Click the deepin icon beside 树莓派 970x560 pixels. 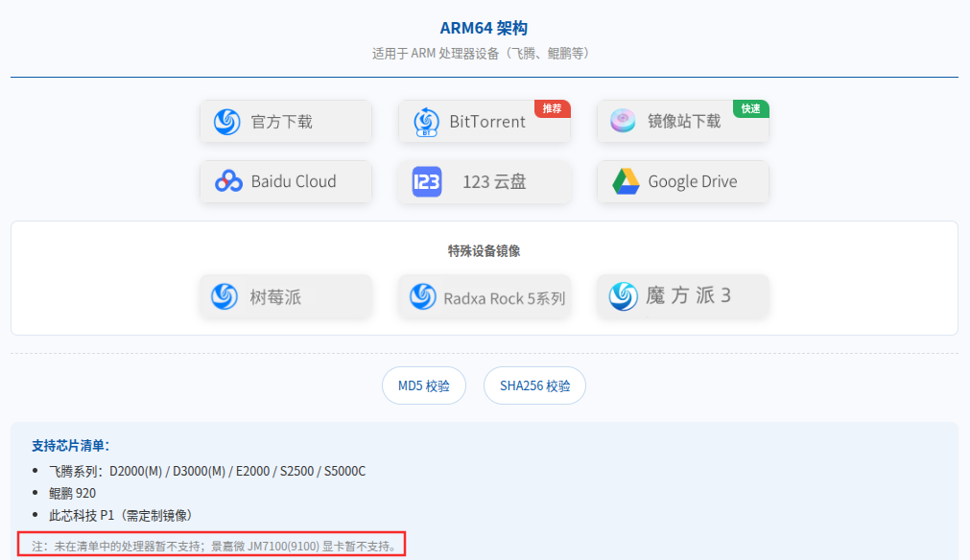point(224,296)
